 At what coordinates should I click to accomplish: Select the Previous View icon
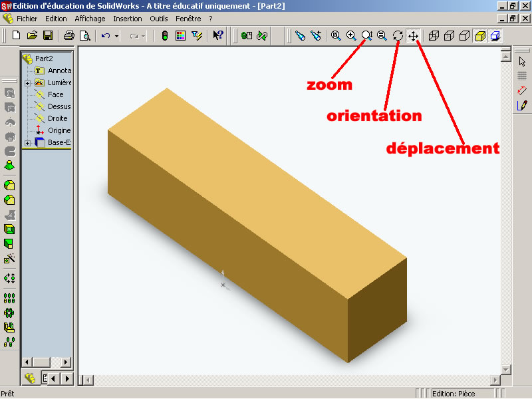click(300, 36)
